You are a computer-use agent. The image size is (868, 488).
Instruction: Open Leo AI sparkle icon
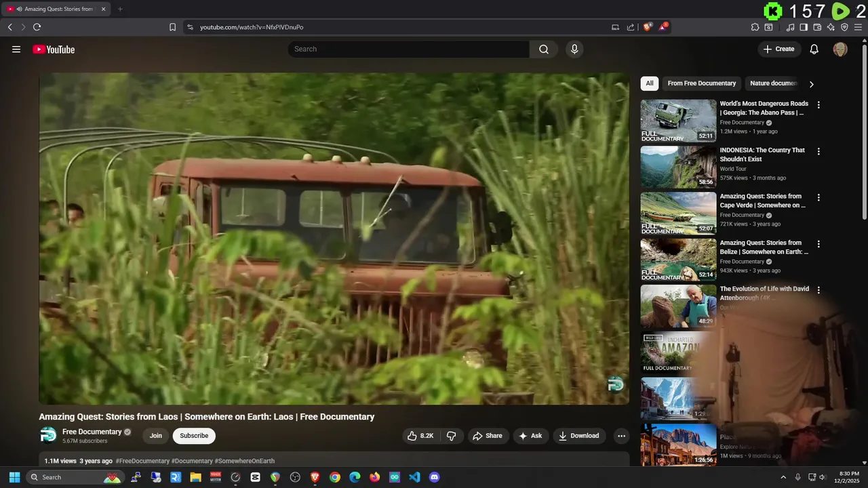click(x=831, y=27)
